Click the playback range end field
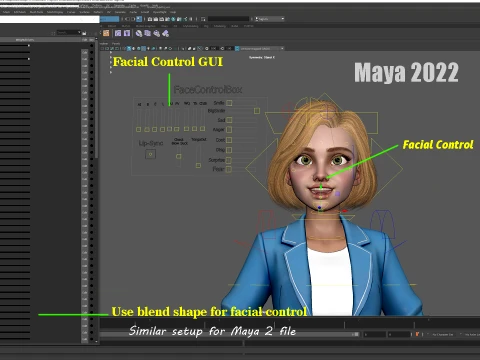The image size is (480, 360). point(399,334)
